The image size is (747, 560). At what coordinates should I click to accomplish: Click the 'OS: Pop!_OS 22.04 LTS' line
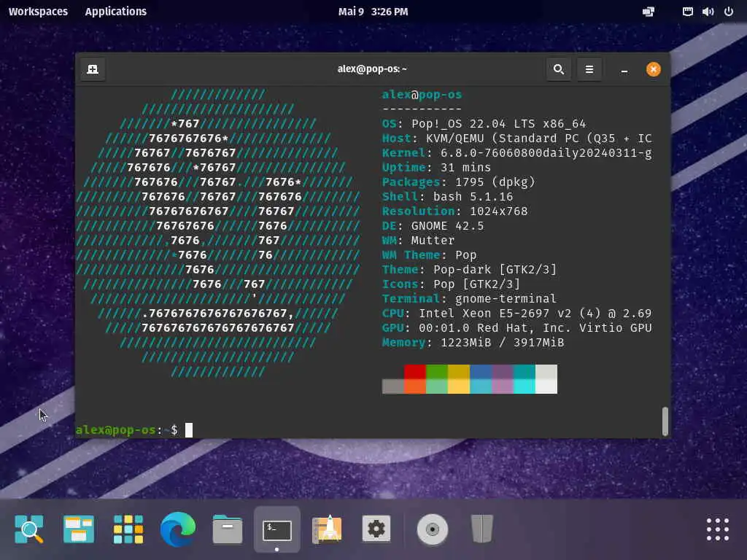484,124
